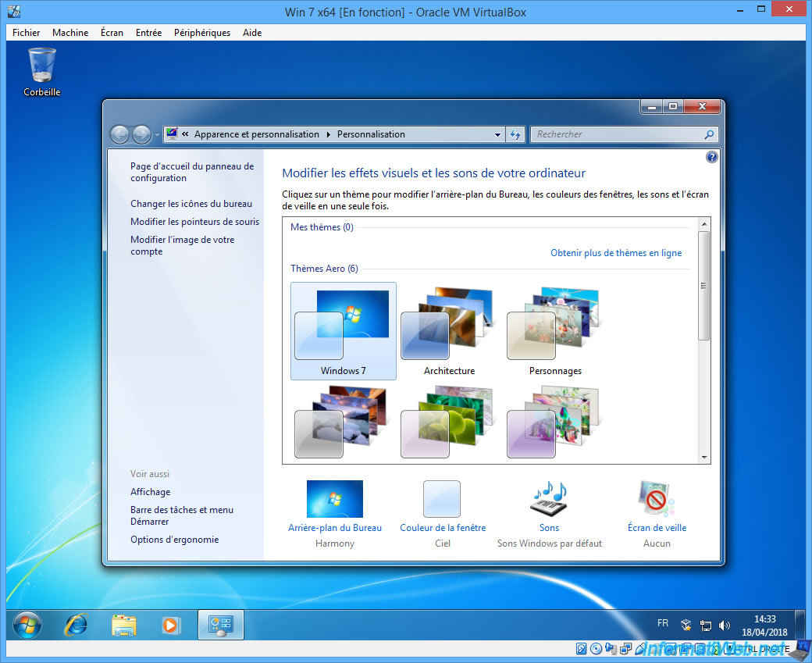The height and width of the screenshot is (663, 812).
Task: Click the search magnifier icon
Action: (710, 134)
